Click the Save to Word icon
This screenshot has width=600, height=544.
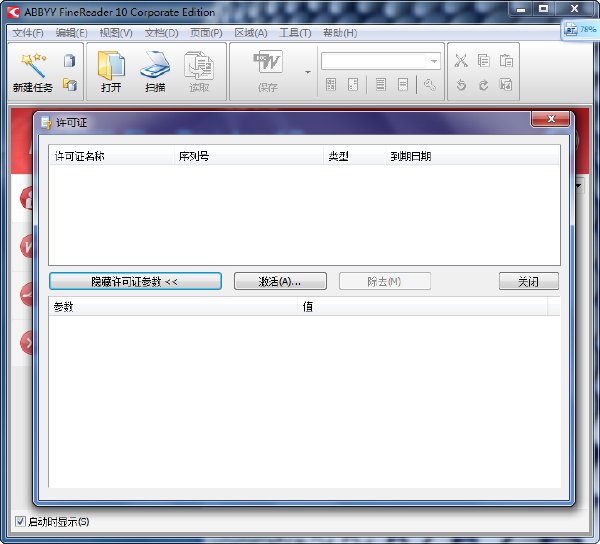(x=268, y=62)
